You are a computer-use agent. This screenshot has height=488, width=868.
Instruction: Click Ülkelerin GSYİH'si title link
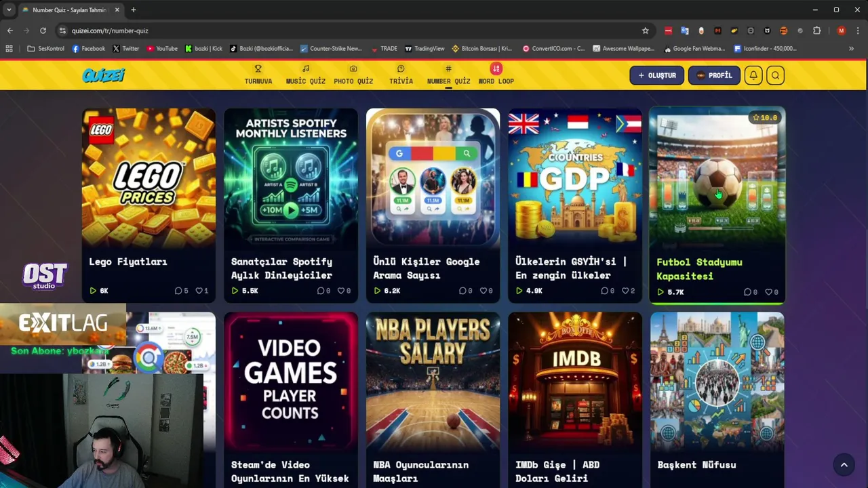[571, 268]
